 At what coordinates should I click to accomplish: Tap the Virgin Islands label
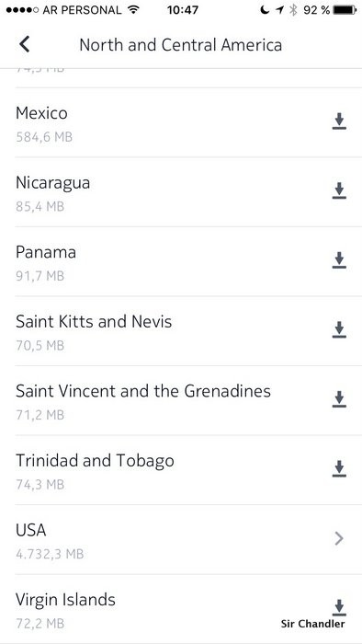coord(65,600)
